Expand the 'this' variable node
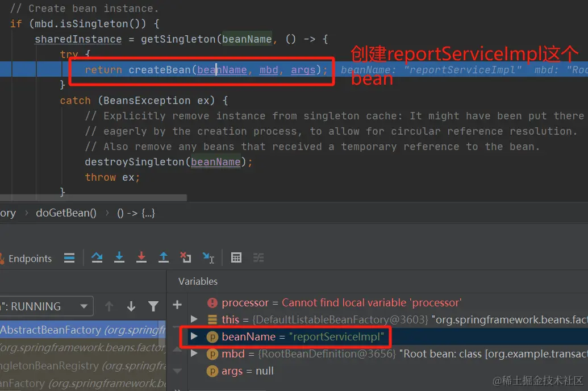 pos(194,319)
